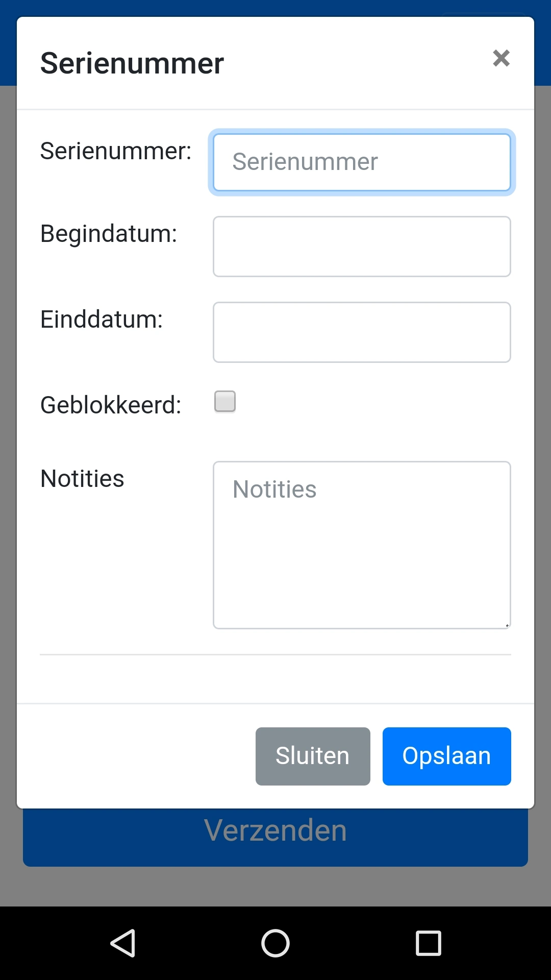This screenshot has width=551, height=980.
Task: Tap the Android back navigation icon
Action: click(123, 943)
